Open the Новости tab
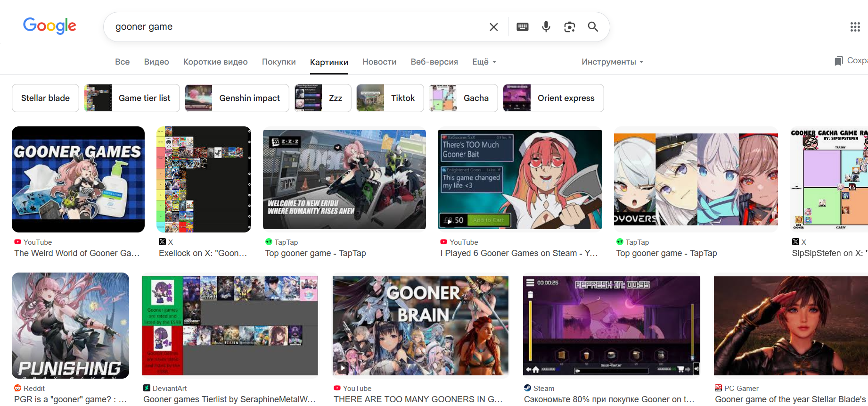The width and height of the screenshot is (868, 406). point(379,62)
